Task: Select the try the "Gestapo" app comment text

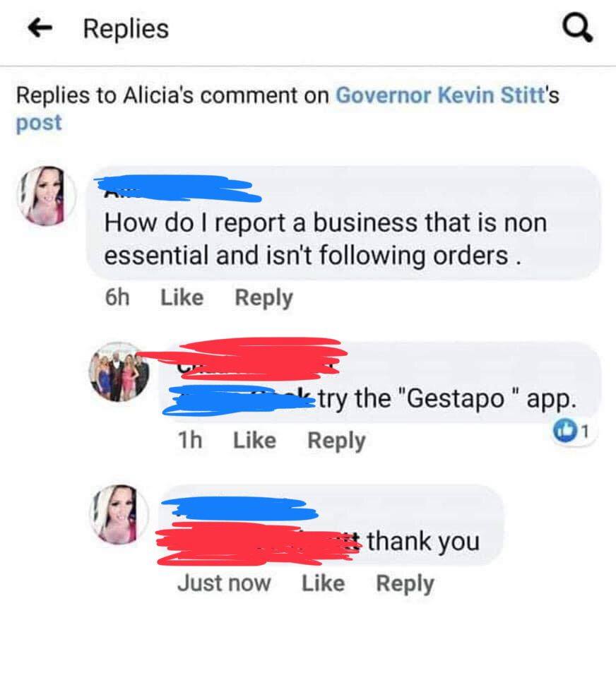Action: (448, 398)
